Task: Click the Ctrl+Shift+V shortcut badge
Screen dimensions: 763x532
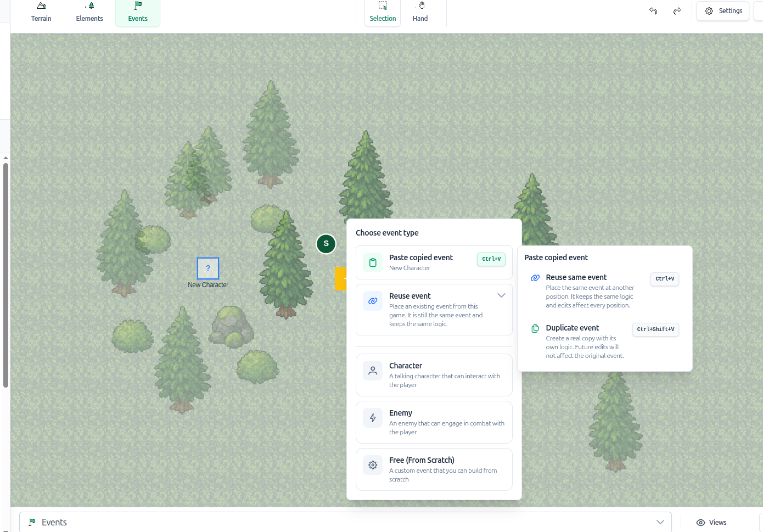Action: coord(656,329)
